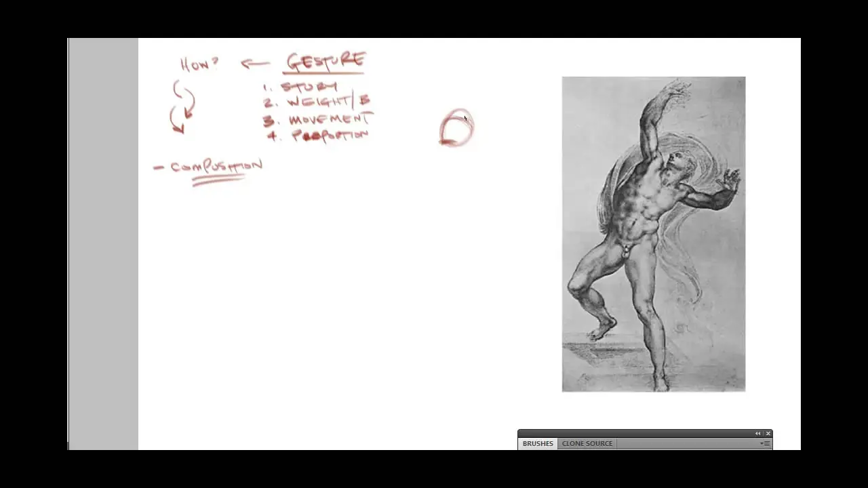Switch to the Brushes tab
The width and height of the screenshot is (868, 488).
point(538,443)
